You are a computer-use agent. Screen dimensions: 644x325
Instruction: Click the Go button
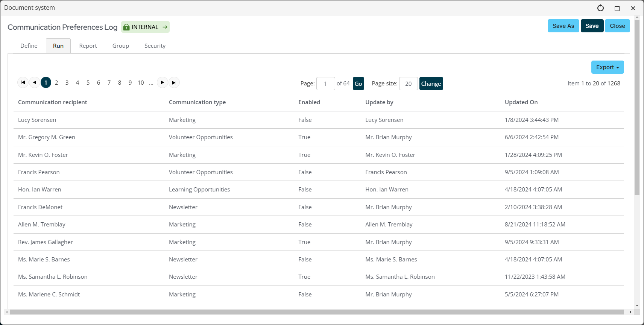358,84
